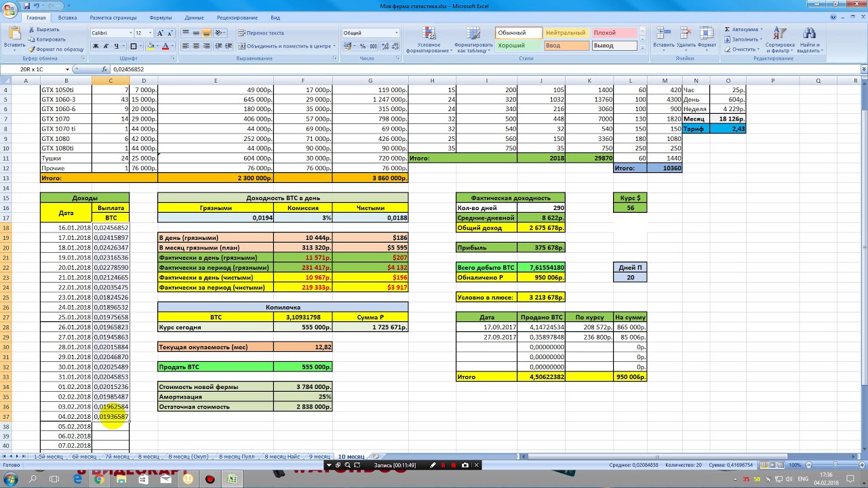Click the Office round button

coord(9,9)
